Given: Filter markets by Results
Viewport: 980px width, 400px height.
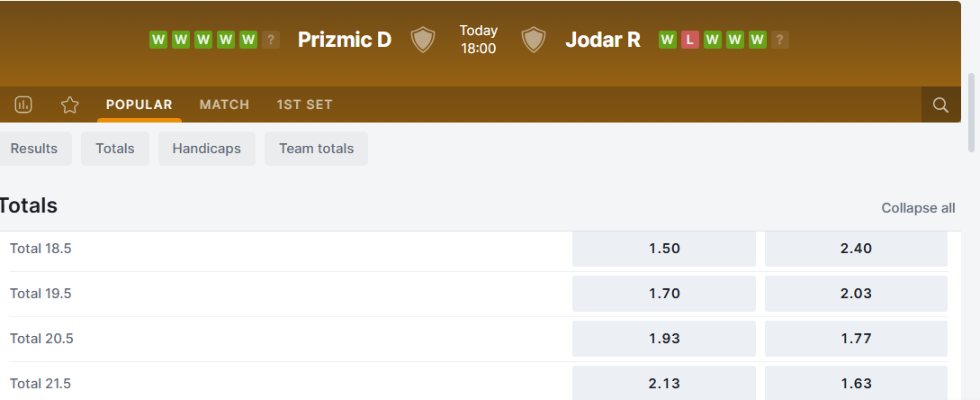Looking at the screenshot, I should click(x=34, y=149).
